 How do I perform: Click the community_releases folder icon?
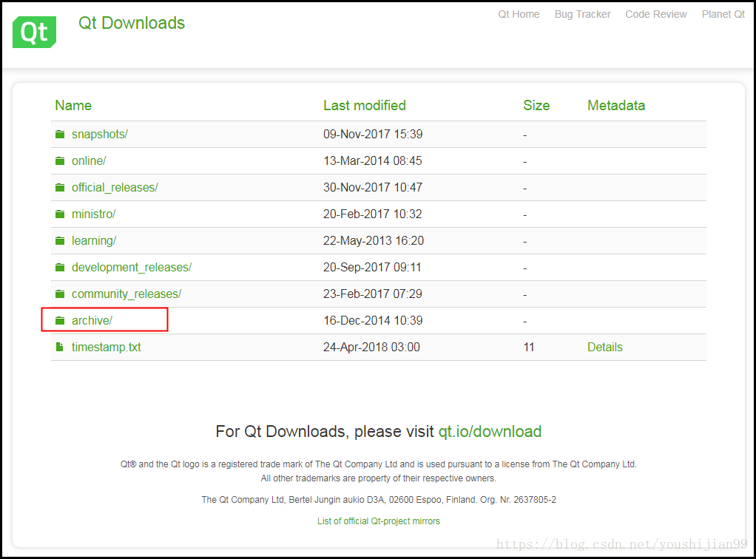[60, 294]
